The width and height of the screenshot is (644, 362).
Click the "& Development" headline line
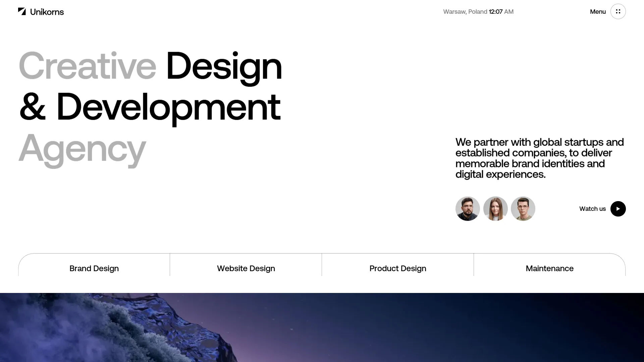tap(150, 107)
